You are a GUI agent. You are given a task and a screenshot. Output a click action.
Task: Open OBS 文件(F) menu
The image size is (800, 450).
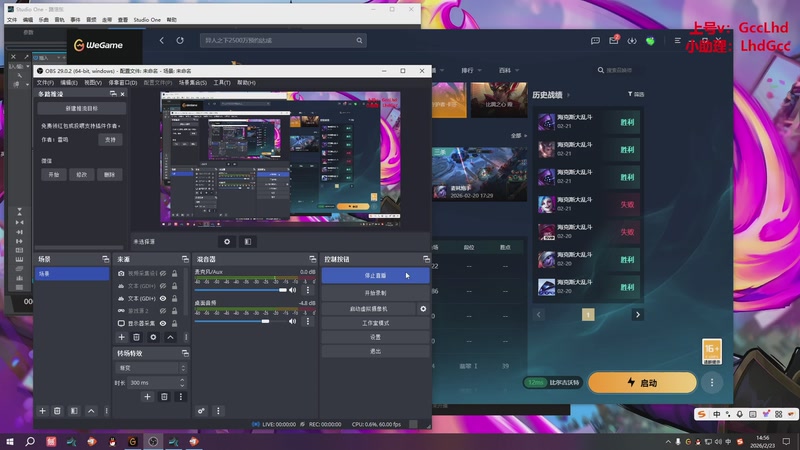pyautogui.click(x=45, y=83)
